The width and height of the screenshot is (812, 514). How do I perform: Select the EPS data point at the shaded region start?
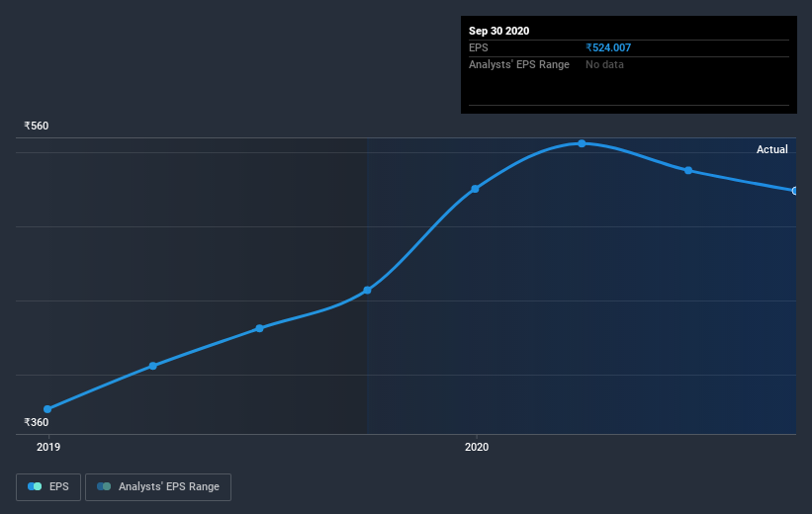(x=367, y=290)
